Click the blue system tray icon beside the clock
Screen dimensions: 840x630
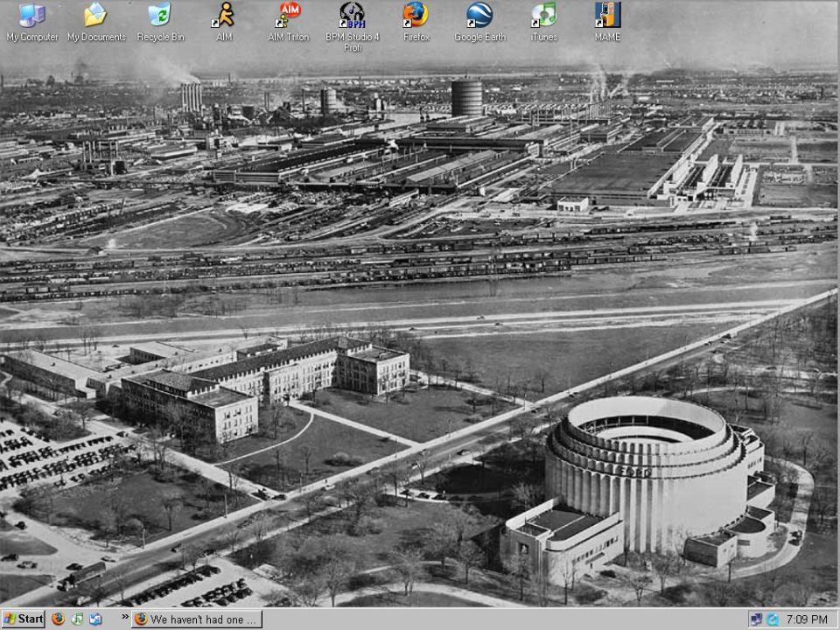click(x=772, y=619)
